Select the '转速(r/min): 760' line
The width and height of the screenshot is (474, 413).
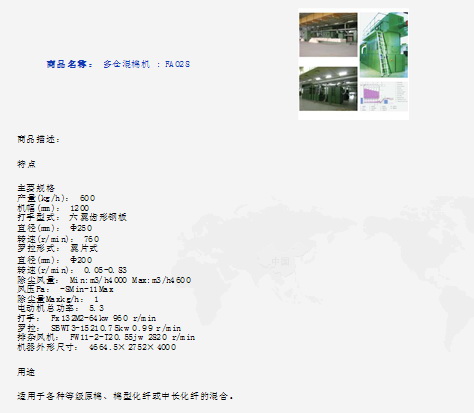pyautogui.click(x=58, y=239)
